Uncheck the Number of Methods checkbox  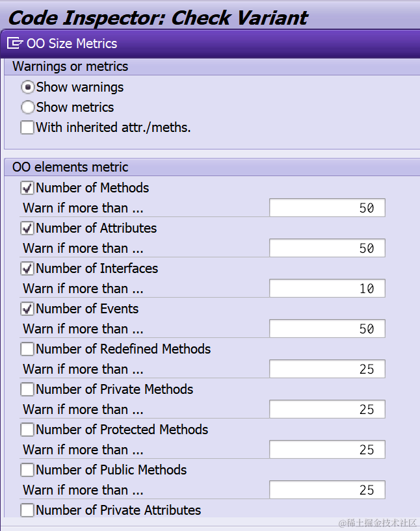tap(27, 188)
